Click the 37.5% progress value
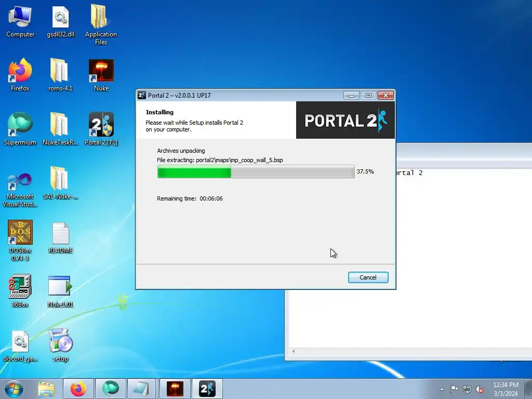 pyautogui.click(x=365, y=171)
